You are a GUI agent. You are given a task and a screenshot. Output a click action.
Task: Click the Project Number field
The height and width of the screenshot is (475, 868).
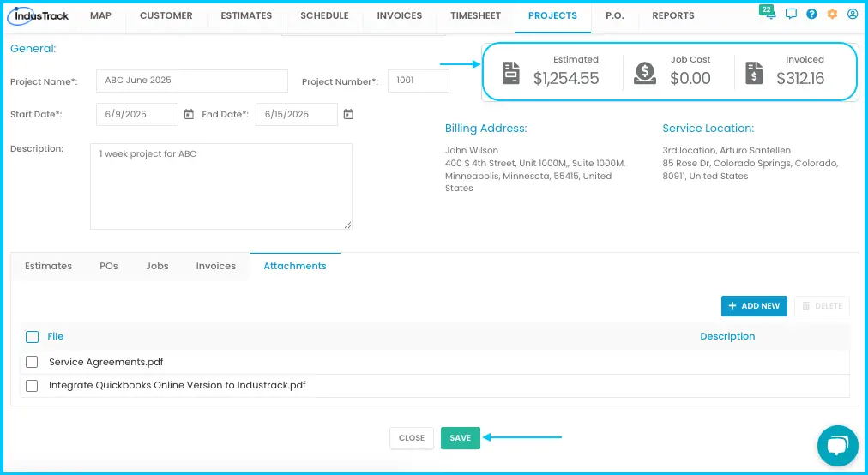(x=419, y=81)
